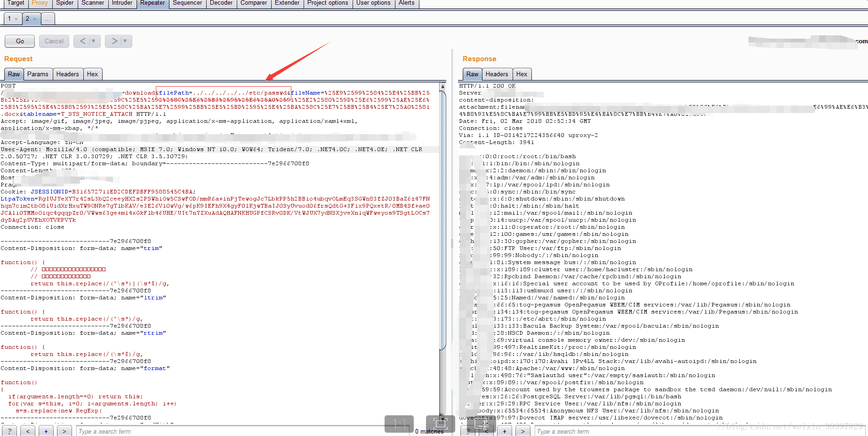The height and width of the screenshot is (436, 868).
Task: Select Repeater sub-tab 1
Action: tap(9, 19)
